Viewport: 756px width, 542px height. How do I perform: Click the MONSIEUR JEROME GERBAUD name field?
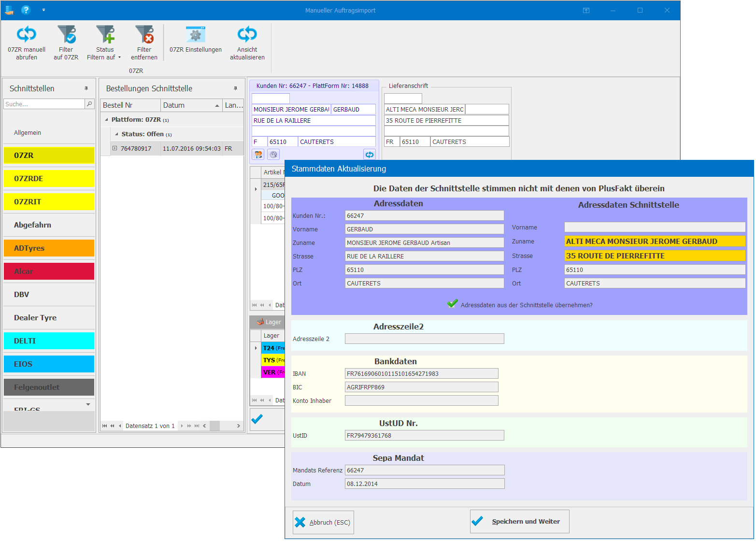tap(291, 110)
